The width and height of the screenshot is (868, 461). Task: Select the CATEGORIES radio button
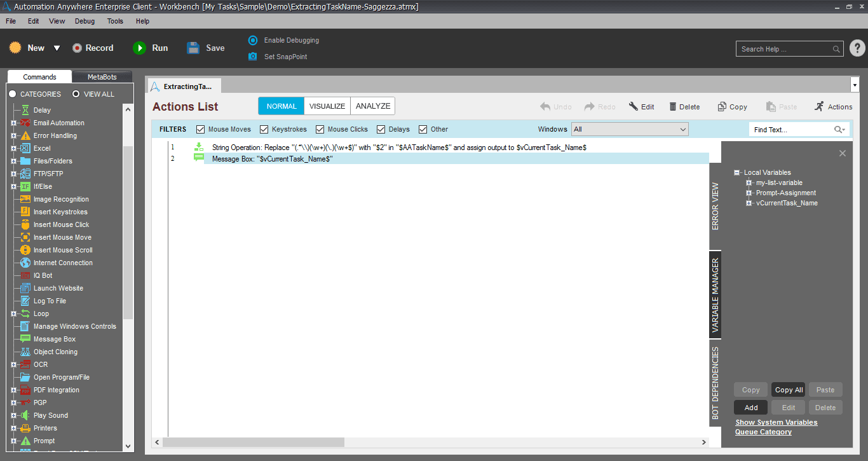[x=12, y=94]
